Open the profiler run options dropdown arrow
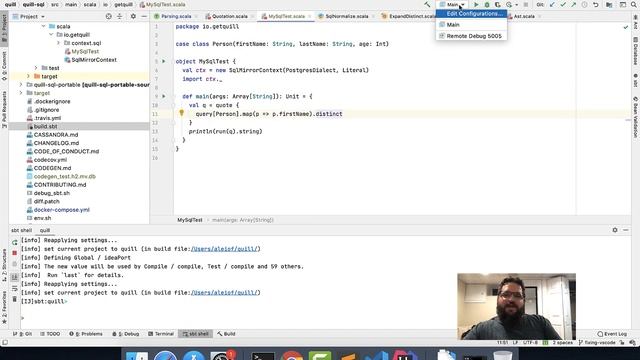The image size is (640, 360). click(517, 4)
